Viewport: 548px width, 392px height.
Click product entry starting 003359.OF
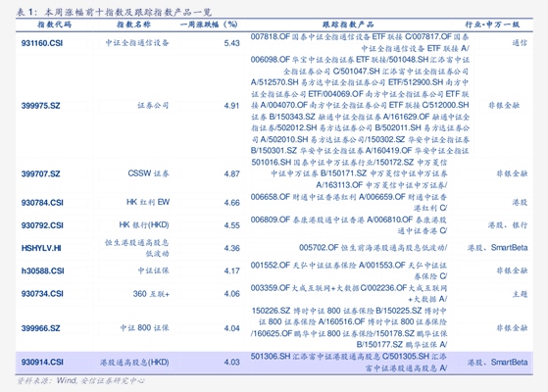(349, 293)
